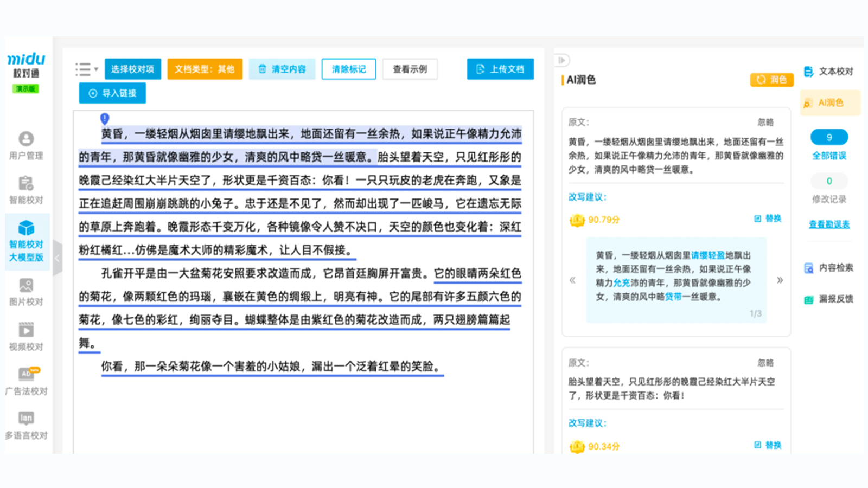Open 智能校对 in the sidebar
Screen dimensions: 868x488
click(26, 190)
